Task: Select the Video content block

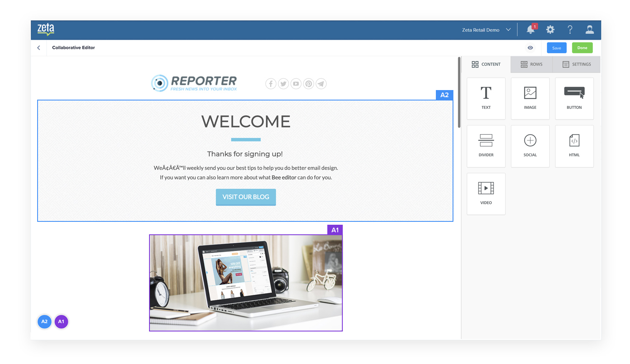Action: click(x=486, y=194)
